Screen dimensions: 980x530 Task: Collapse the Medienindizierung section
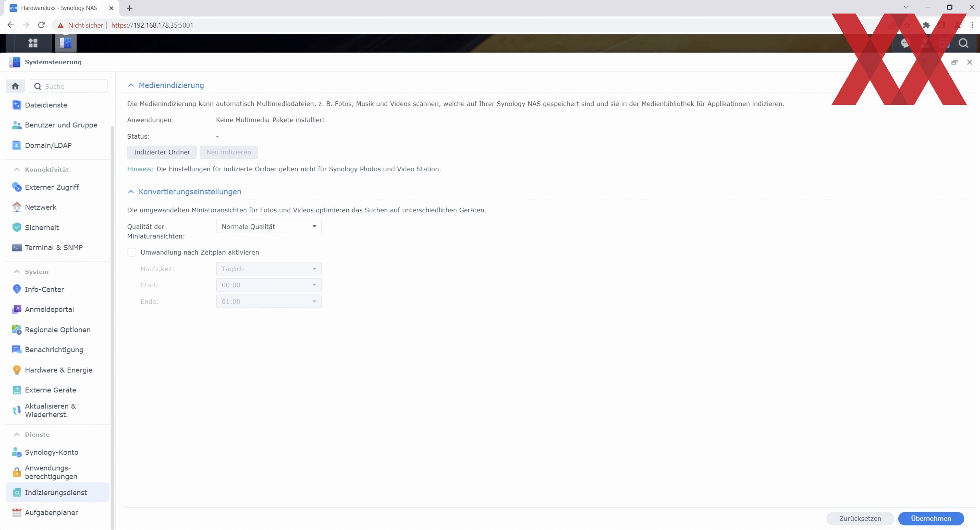coord(131,85)
